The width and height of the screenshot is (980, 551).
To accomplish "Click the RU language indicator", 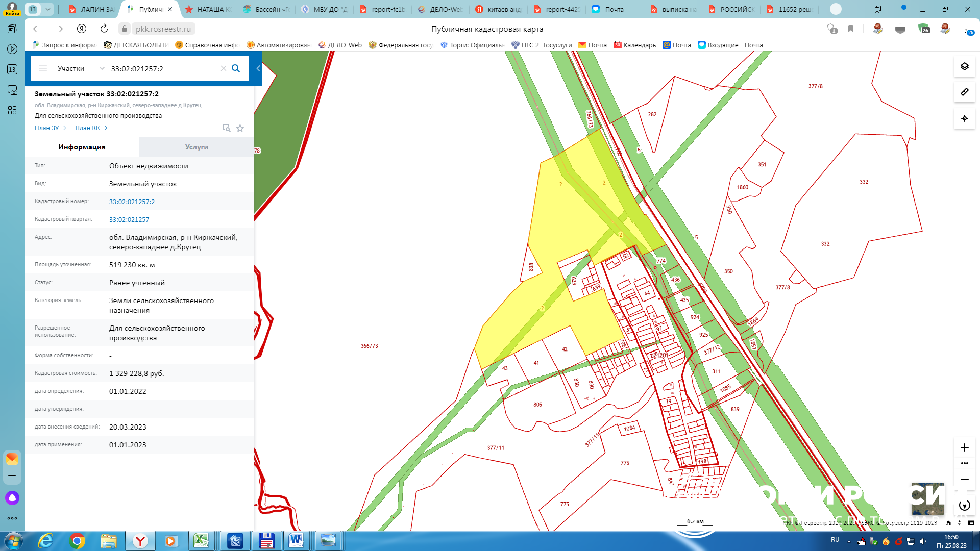I will (x=835, y=540).
